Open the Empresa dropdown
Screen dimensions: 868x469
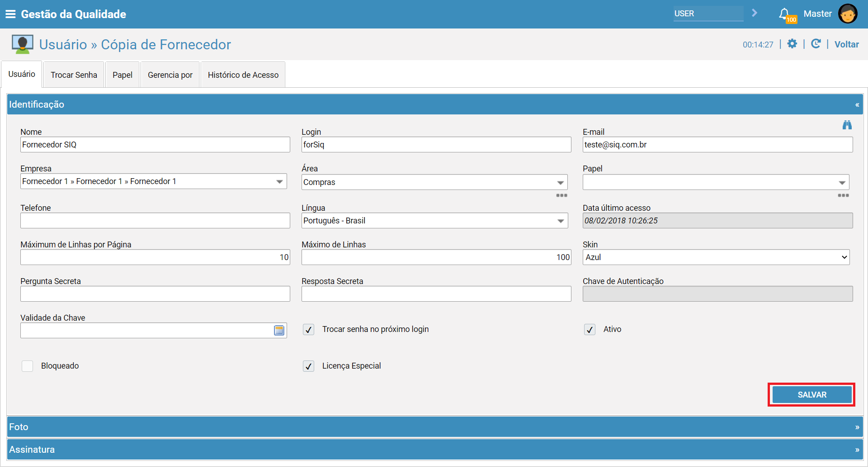click(x=154, y=181)
